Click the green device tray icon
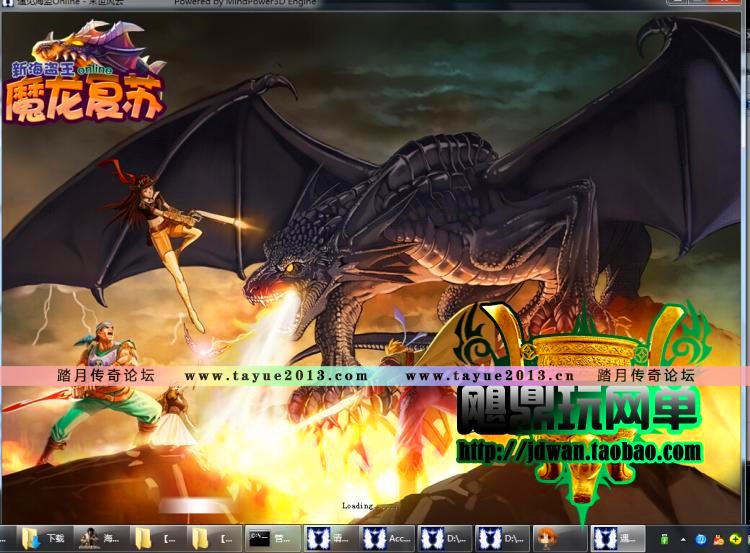The image size is (750, 553). coord(664,540)
